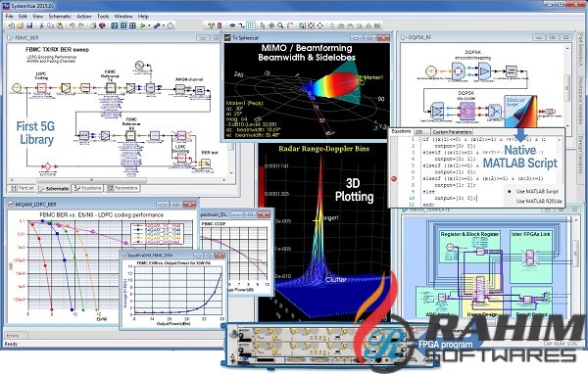Click the blue link tool icon
The width and height of the screenshot is (588, 374).
[x=157, y=25]
